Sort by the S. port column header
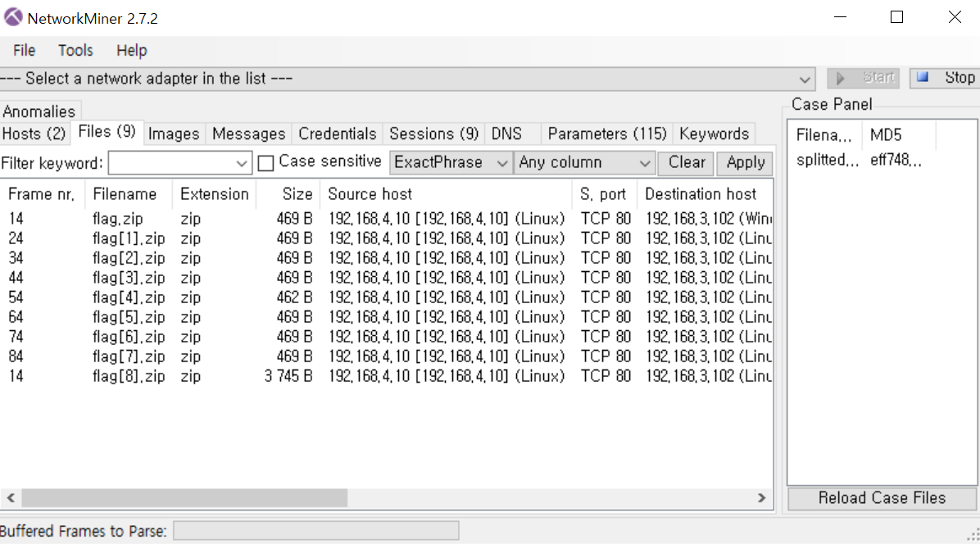This screenshot has width=980, height=544. [603, 194]
